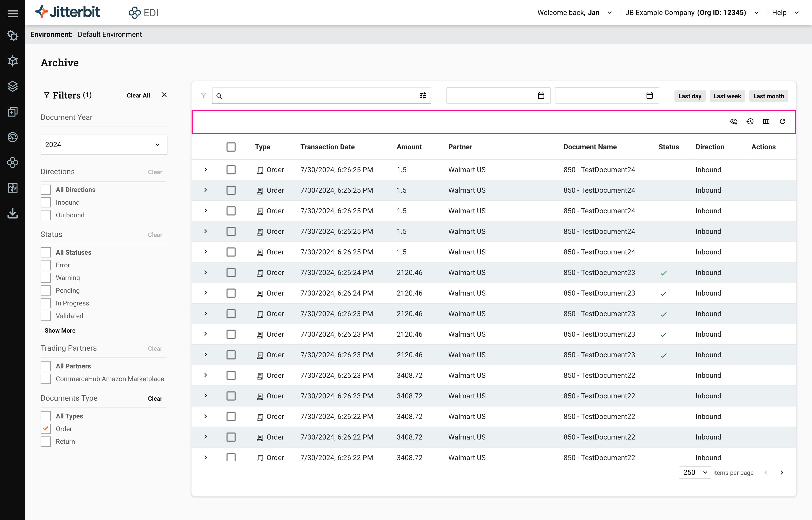Uncheck the Order document type filter
Screen dimensions: 812x520
[x=45, y=429]
